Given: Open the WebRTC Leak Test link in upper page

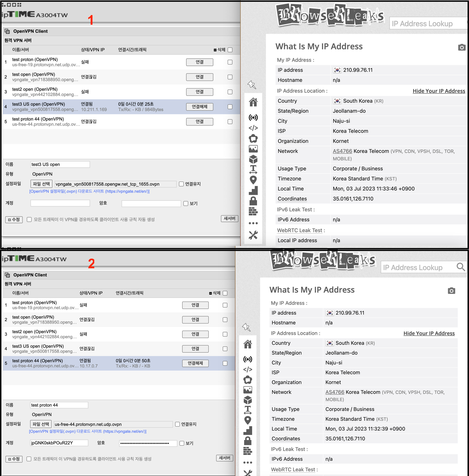Looking at the screenshot, I should (x=299, y=230).
